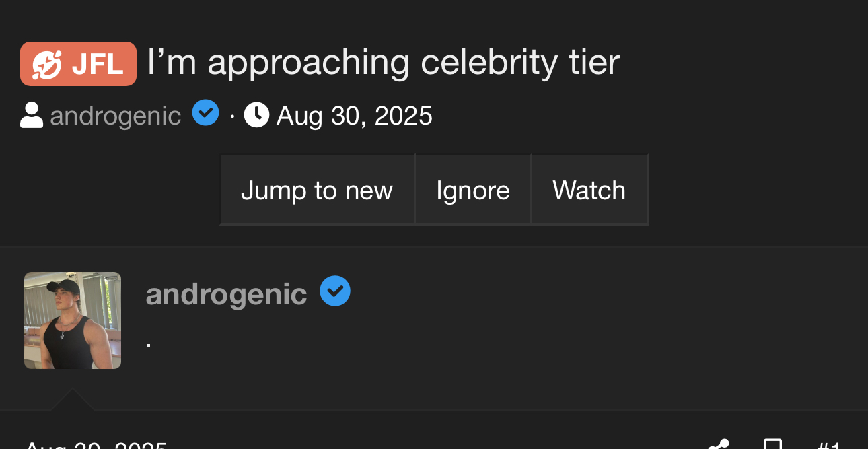Click the verified badge in the thread header
Viewport: 868px width, 449px height.
[x=205, y=112]
